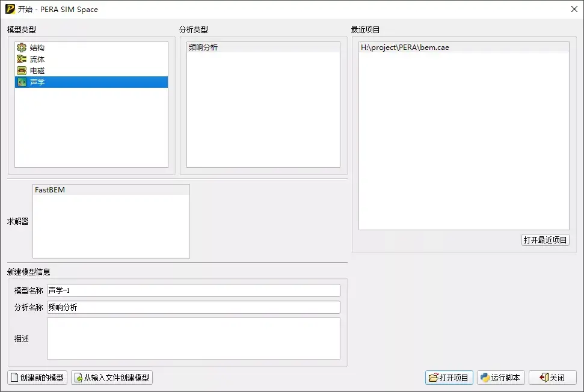
Task: Click the 描述 description text area
Action: tap(192, 338)
